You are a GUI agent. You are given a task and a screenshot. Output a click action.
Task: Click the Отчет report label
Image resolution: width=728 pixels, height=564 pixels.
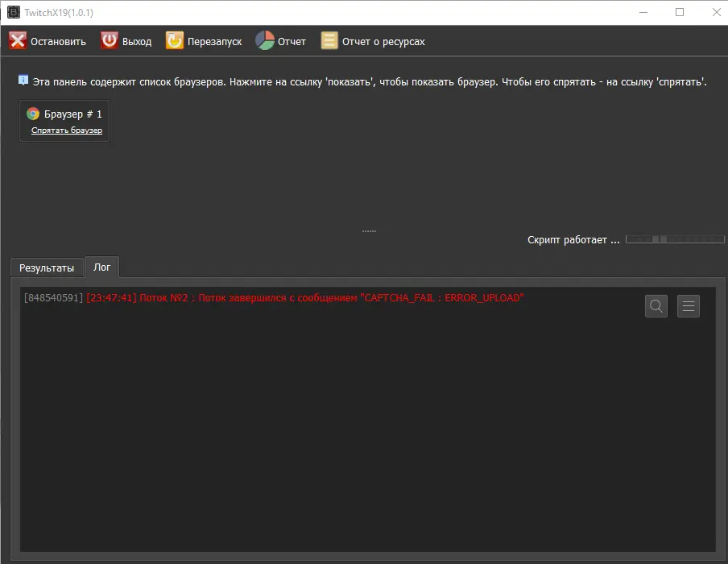tap(292, 42)
